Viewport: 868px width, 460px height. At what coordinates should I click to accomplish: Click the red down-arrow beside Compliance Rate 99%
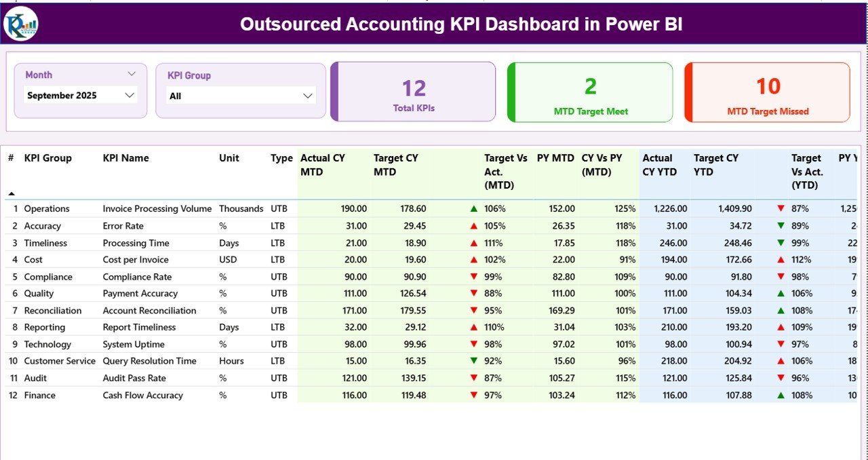pyautogui.click(x=473, y=276)
